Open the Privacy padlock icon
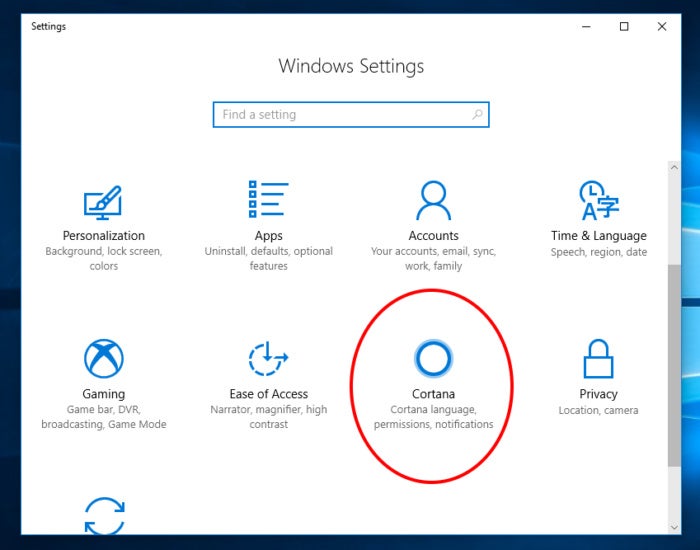The width and height of the screenshot is (700, 550). coord(598,358)
